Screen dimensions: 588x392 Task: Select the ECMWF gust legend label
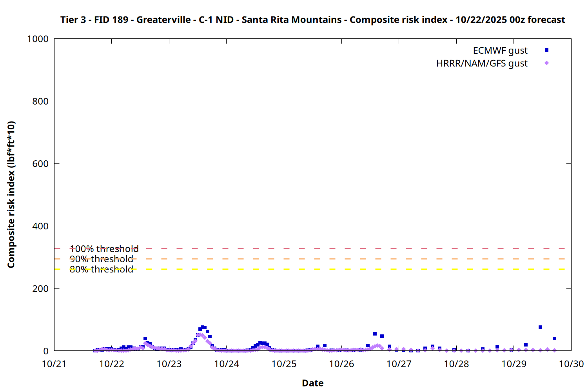pos(500,51)
